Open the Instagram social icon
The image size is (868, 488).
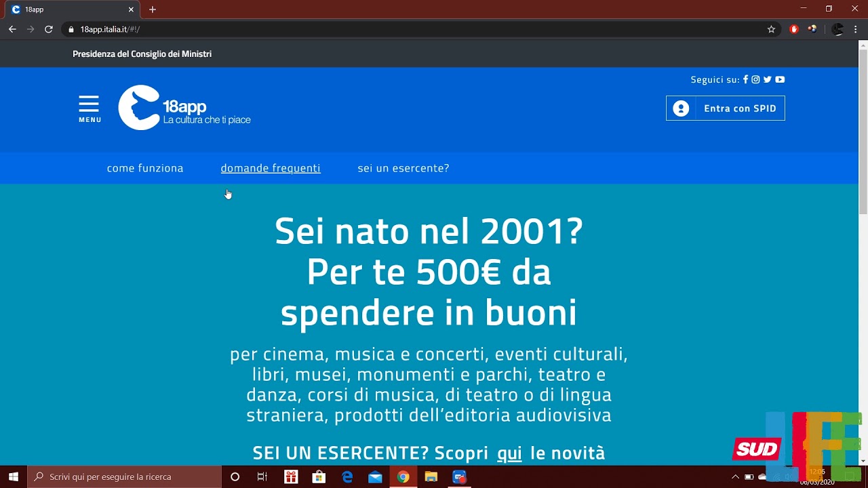755,79
